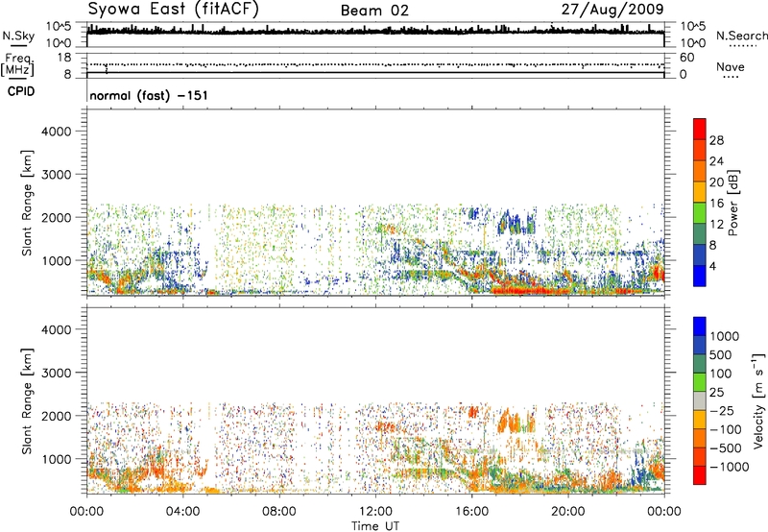Click the '16:00' time tick label
Viewport: 768px width, 532px height.
point(471,512)
